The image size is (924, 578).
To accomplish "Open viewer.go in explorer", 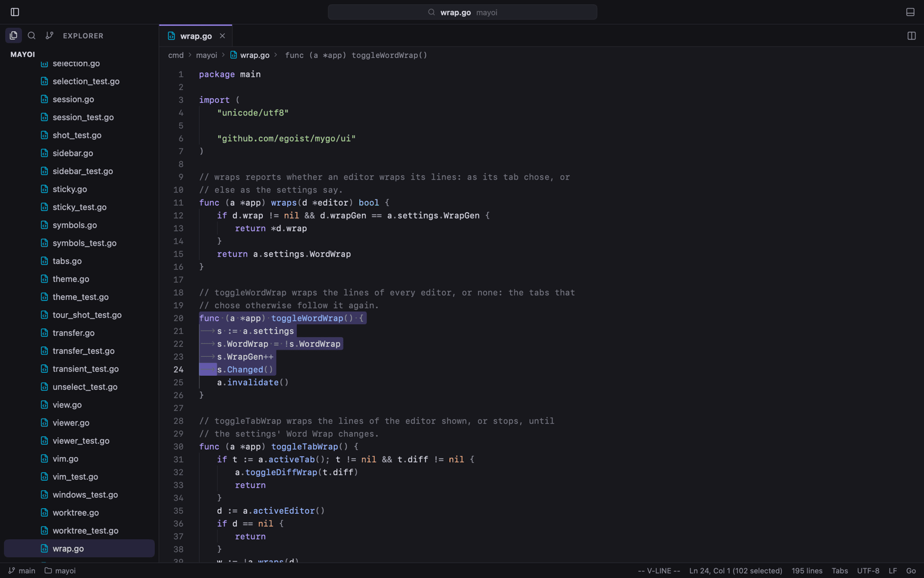I will point(79,423).
